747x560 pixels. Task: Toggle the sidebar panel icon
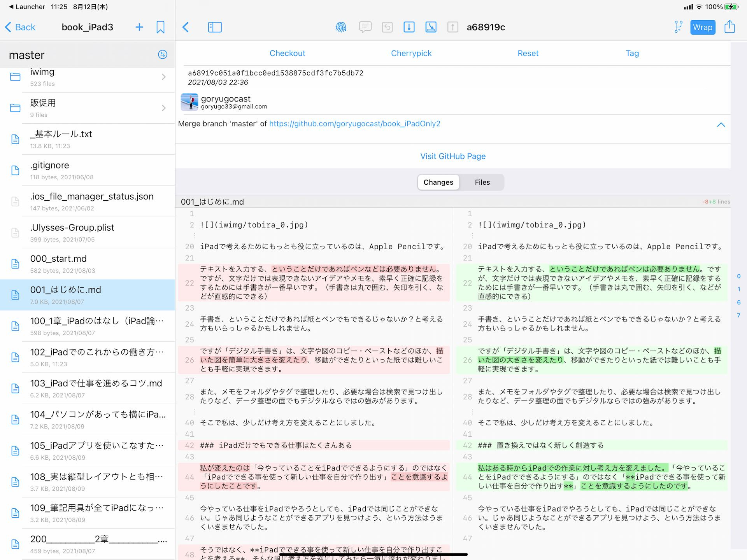[215, 27]
